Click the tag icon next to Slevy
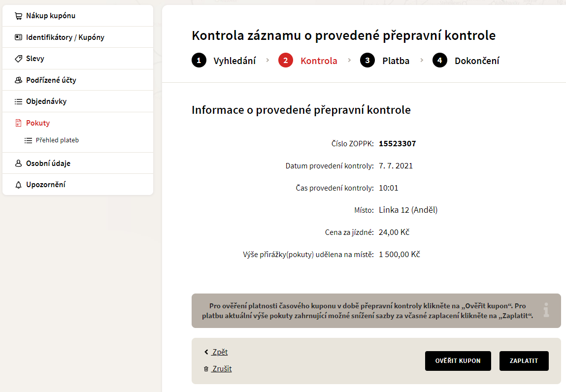 (18, 59)
